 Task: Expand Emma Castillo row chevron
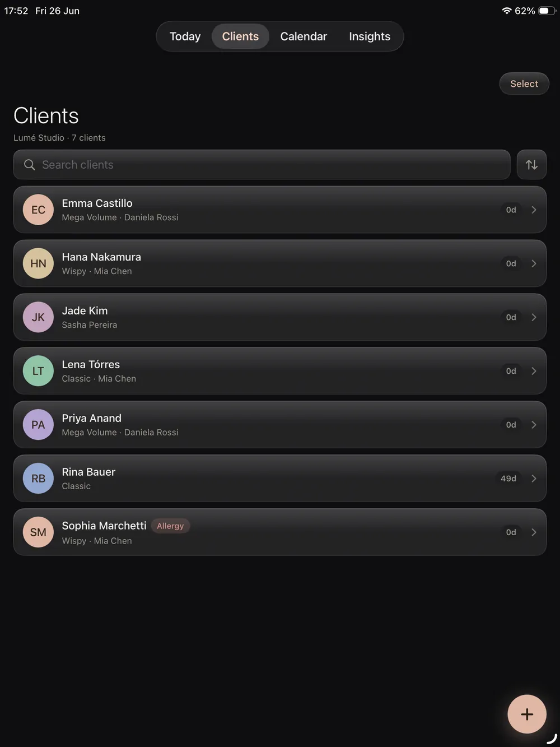point(534,210)
